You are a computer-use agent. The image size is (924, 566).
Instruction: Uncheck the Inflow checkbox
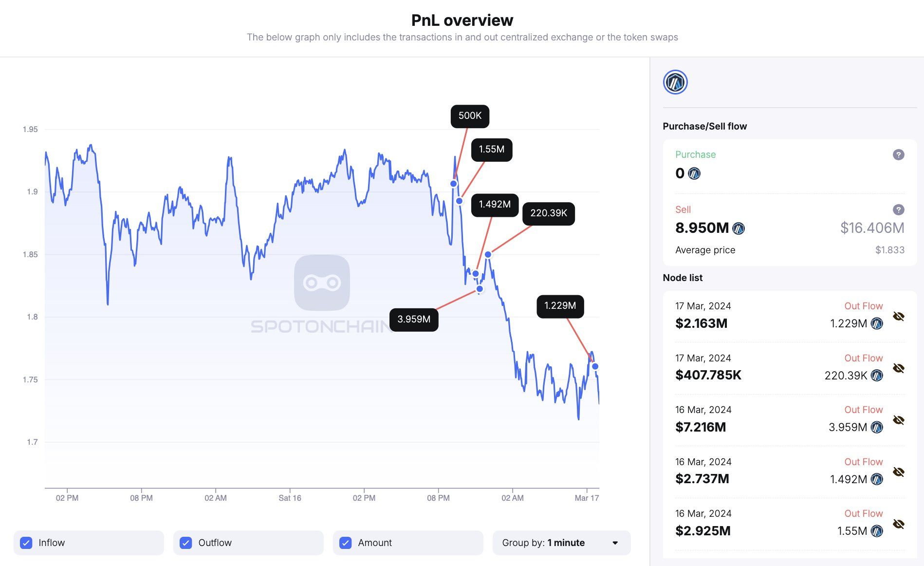26,543
